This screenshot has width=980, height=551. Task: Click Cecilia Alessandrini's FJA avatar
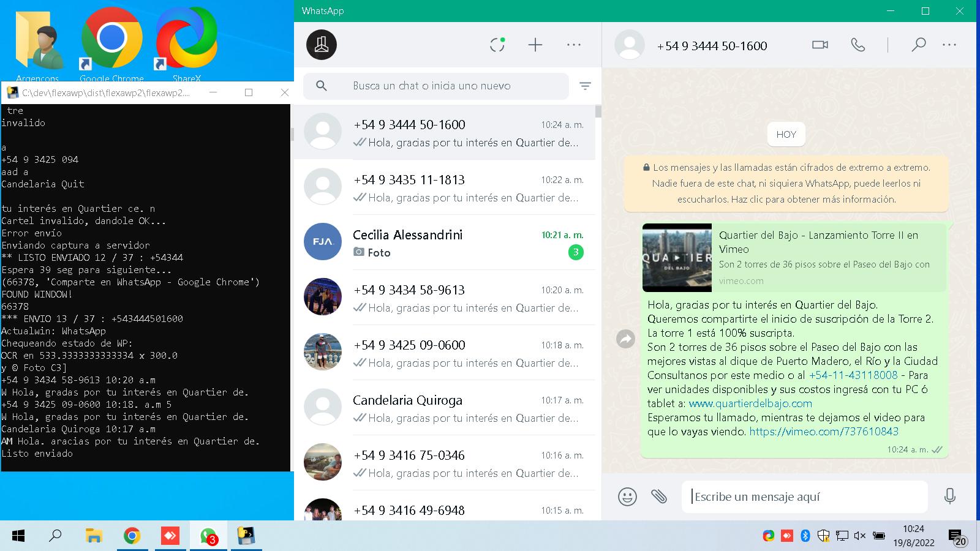coord(323,242)
